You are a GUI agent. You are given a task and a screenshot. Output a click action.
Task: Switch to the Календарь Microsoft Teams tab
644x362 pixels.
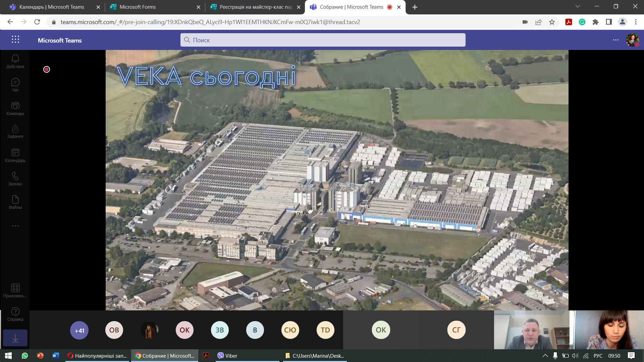52,7
